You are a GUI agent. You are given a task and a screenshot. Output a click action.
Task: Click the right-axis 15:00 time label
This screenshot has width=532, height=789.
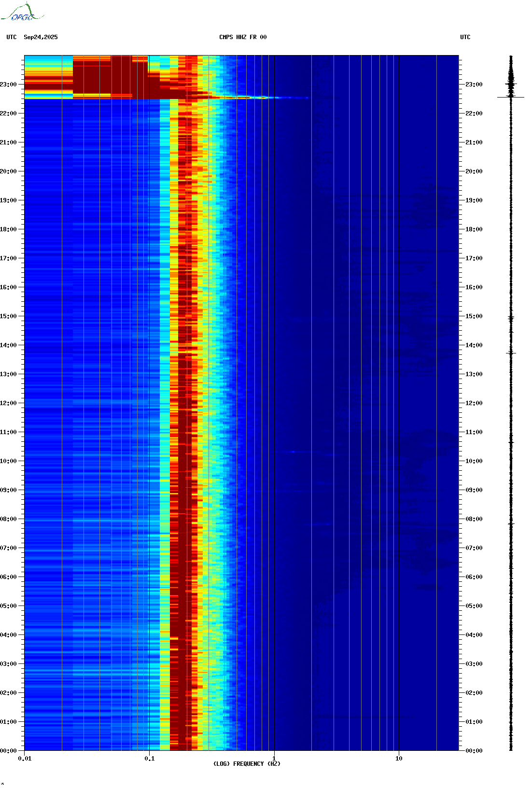[x=474, y=316]
